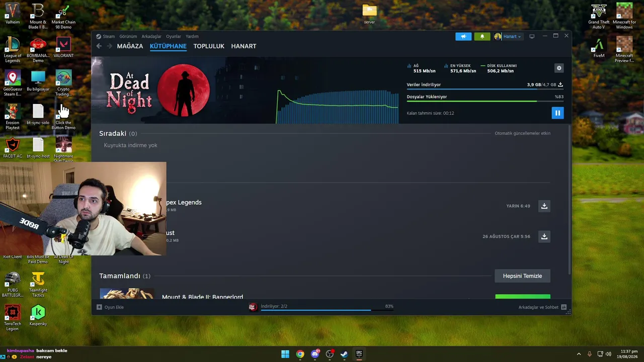
Task: Click the Otomatik güncellemeler etkin link
Action: coord(522,133)
